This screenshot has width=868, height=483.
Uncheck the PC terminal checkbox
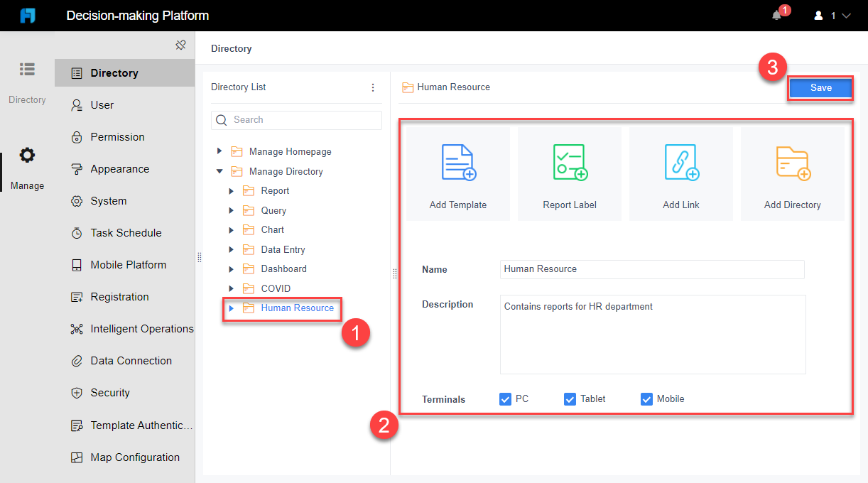[x=506, y=398]
